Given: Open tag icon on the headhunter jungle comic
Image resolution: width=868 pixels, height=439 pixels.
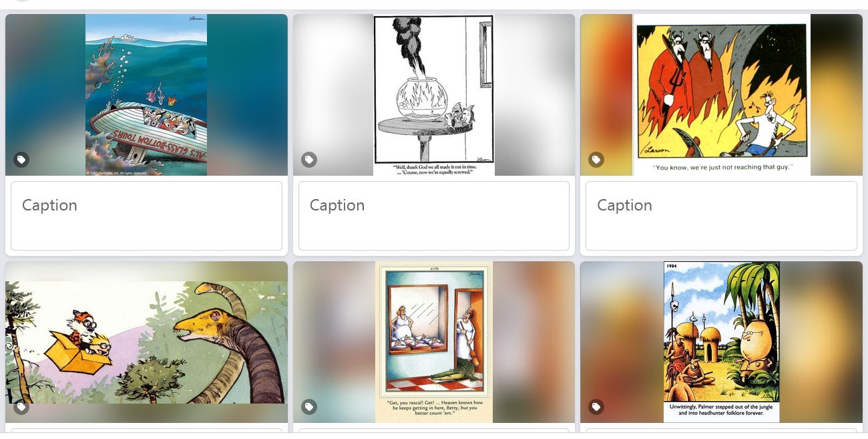Looking at the screenshot, I should (x=596, y=406).
